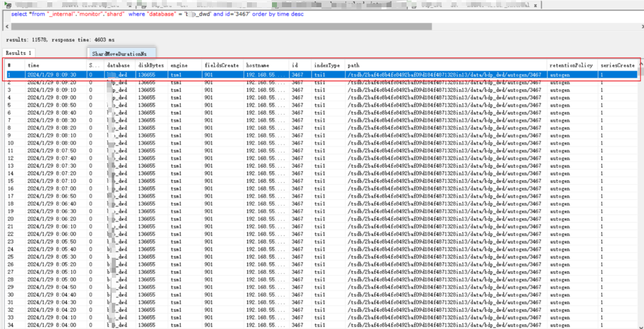Click hostname 192.168.55 in row 8:07:30
Image resolution: width=644 pixels, height=329 pixels.
click(x=265, y=165)
